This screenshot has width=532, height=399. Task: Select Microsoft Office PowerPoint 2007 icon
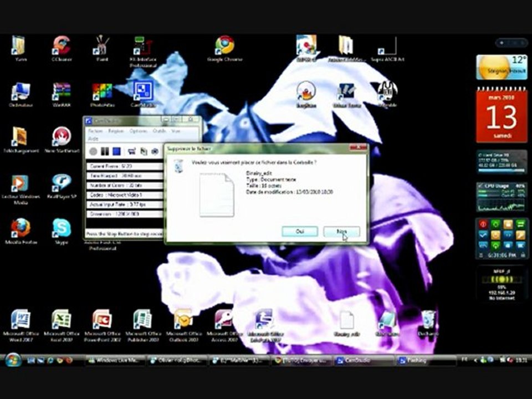[102, 325]
